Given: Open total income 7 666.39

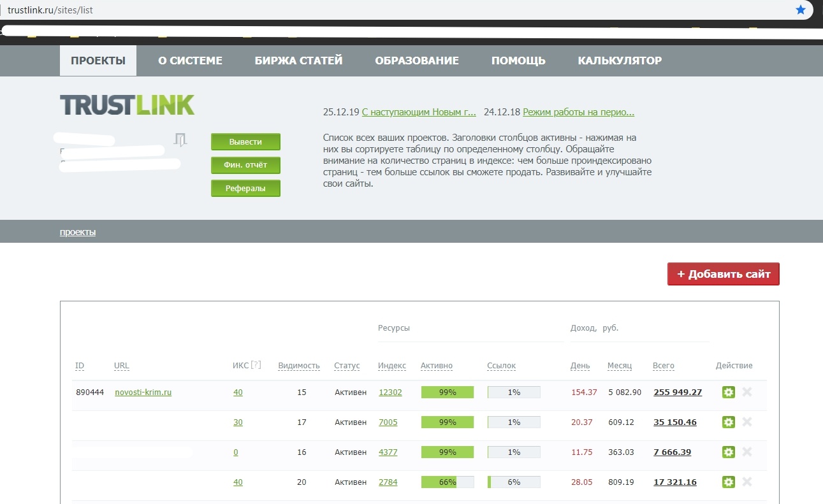Looking at the screenshot, I should 673,452.
